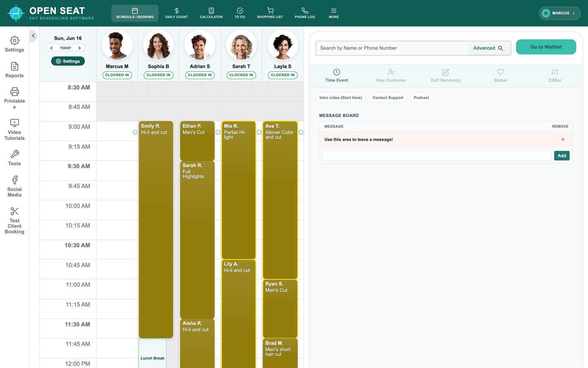The image size is (588, 368).
Task: Collapse the sidebar with chevron arrow
Action: [x=33, y=36]
